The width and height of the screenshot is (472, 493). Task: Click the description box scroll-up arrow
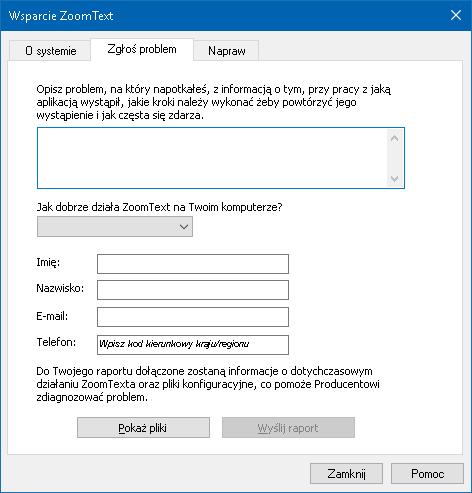pyautogui.click(x=395, y=138)
